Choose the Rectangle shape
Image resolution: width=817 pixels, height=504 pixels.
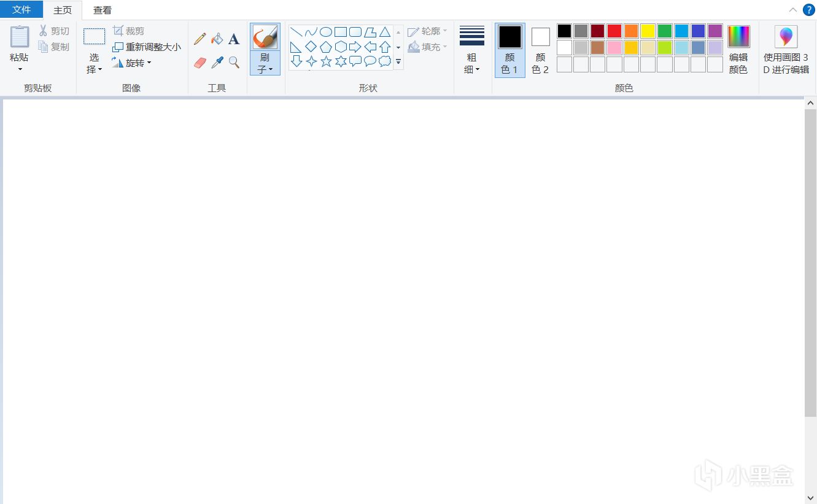[x=341, y=32]
